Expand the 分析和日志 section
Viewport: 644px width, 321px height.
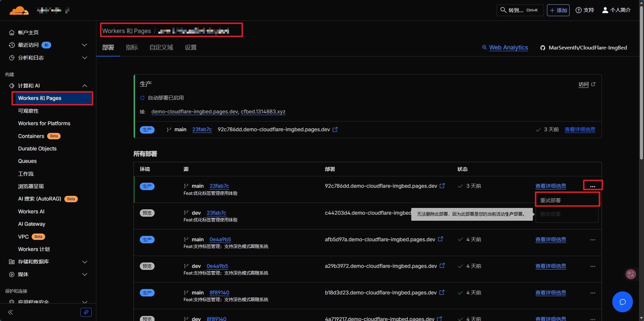point(85,58)
